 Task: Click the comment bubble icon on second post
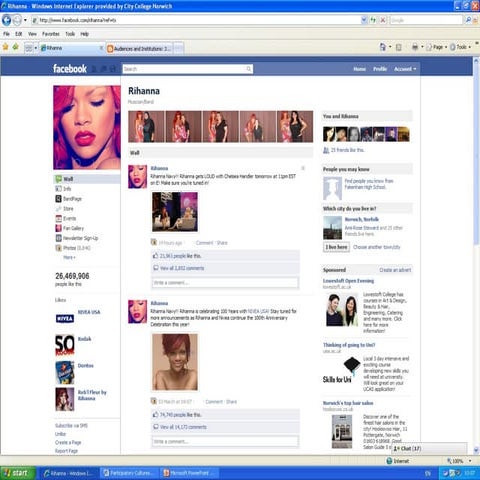coord(155,427)
